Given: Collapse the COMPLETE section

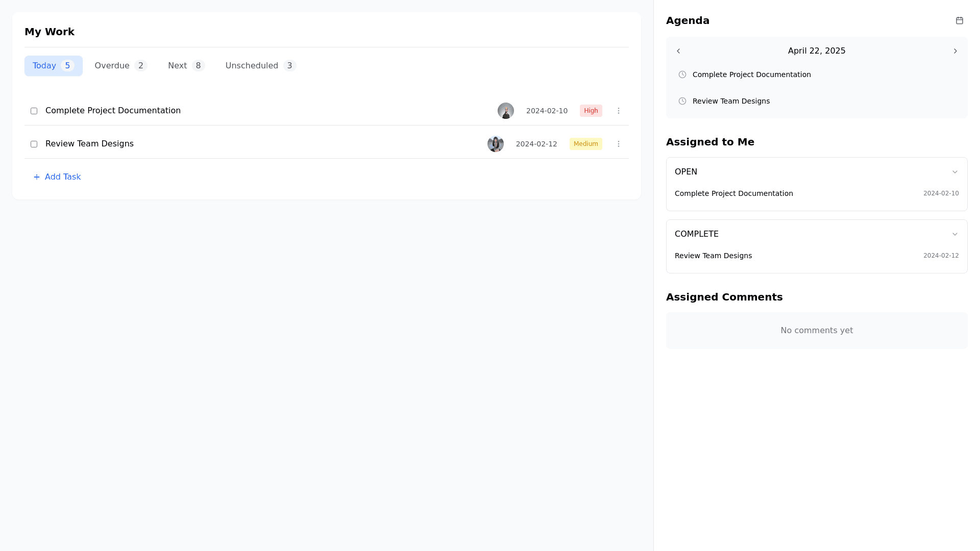Looking at the screenshot, I should pos(954,234).
